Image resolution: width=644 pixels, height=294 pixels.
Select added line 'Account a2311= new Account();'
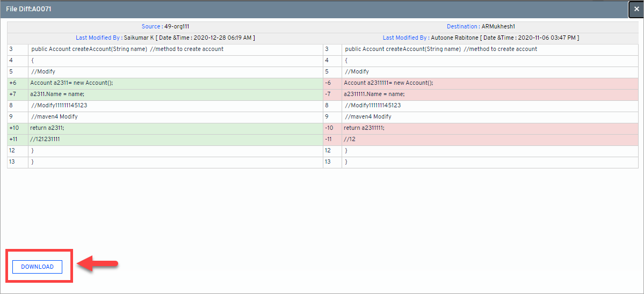[71, 83]
